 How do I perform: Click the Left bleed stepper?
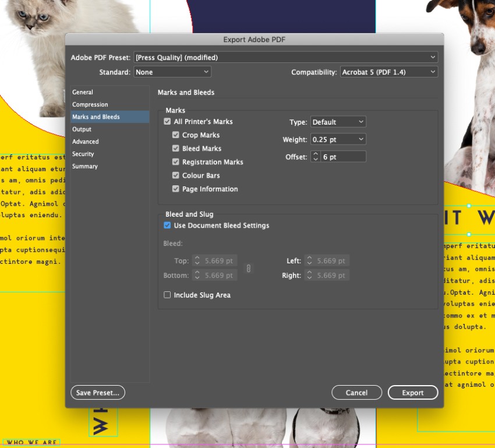tap(309, 260)
